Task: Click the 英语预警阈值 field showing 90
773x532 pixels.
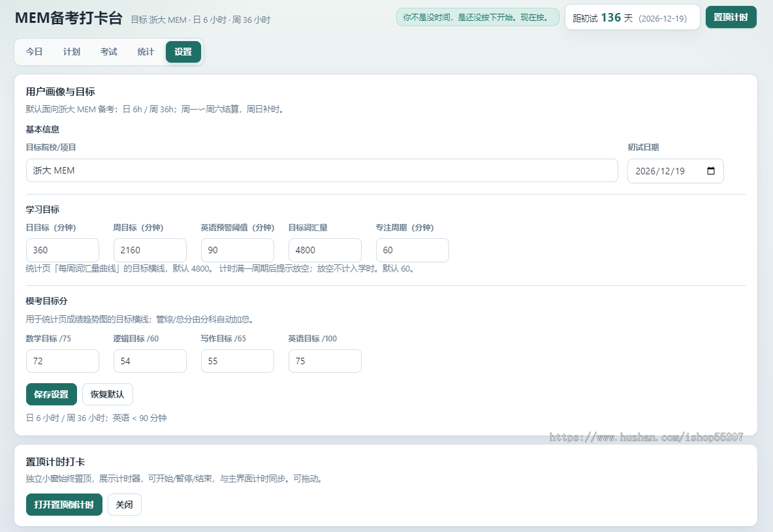Action: pyautogui.click(x=238, y=250)
